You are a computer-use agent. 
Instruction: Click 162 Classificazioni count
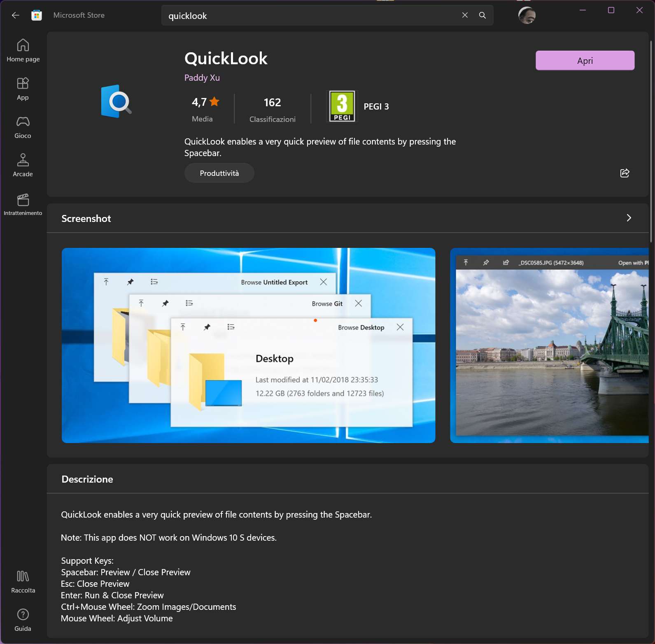tap(272, 109)
